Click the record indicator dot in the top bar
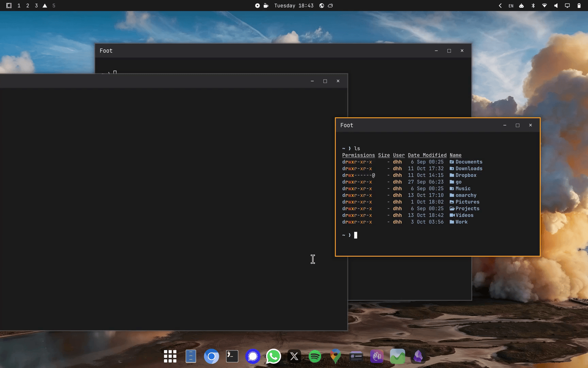Image resolution: width=588 pixels, height=368 pixels. pos(257,5)
